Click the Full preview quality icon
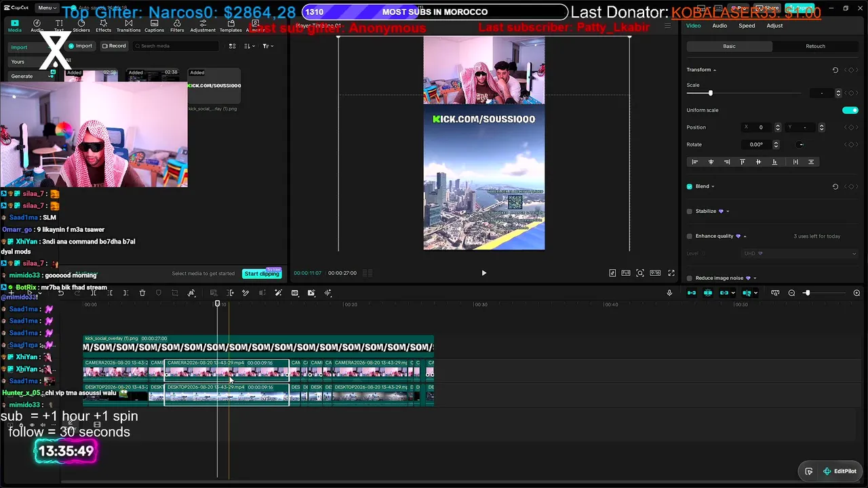Screen dimensions: 868x488 pyautogui.click(x=626, y=273)
